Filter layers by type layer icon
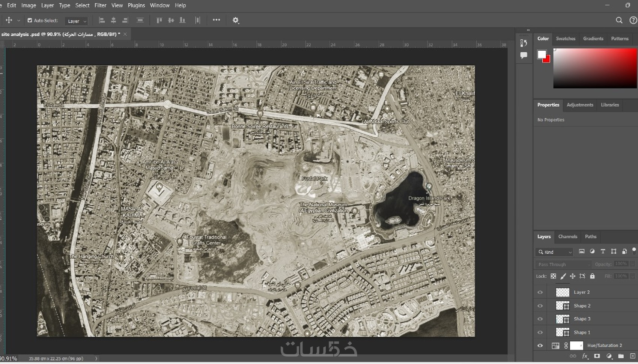The width and height of the screenshot is (638, 364). pos(602,251)
